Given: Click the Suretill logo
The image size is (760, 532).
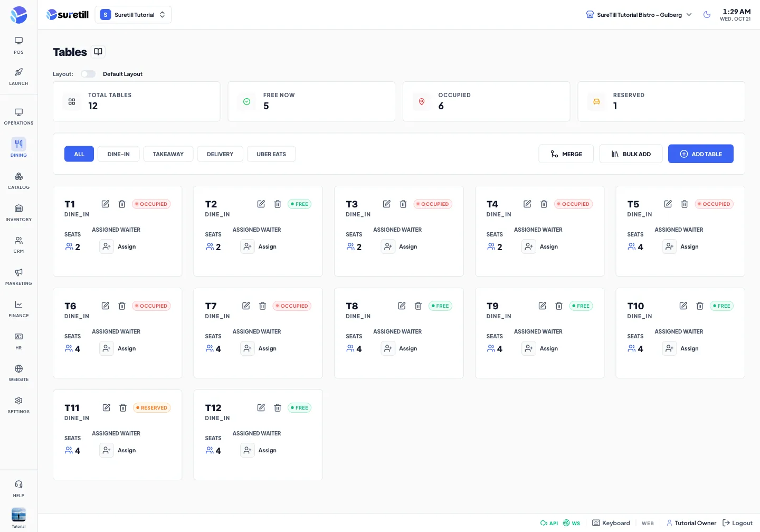Looking at the screenshot, I should point(68,15).
